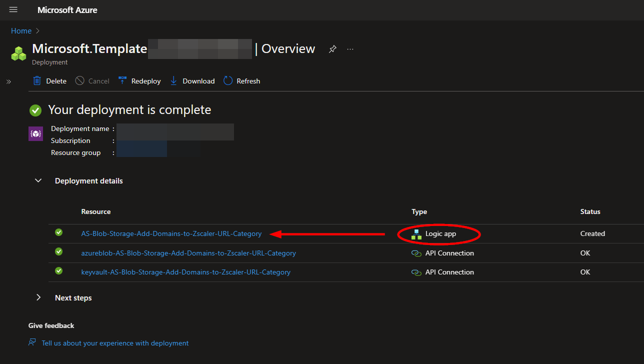
Task: Click the Download toolbar label
Action: click(198, 81)
